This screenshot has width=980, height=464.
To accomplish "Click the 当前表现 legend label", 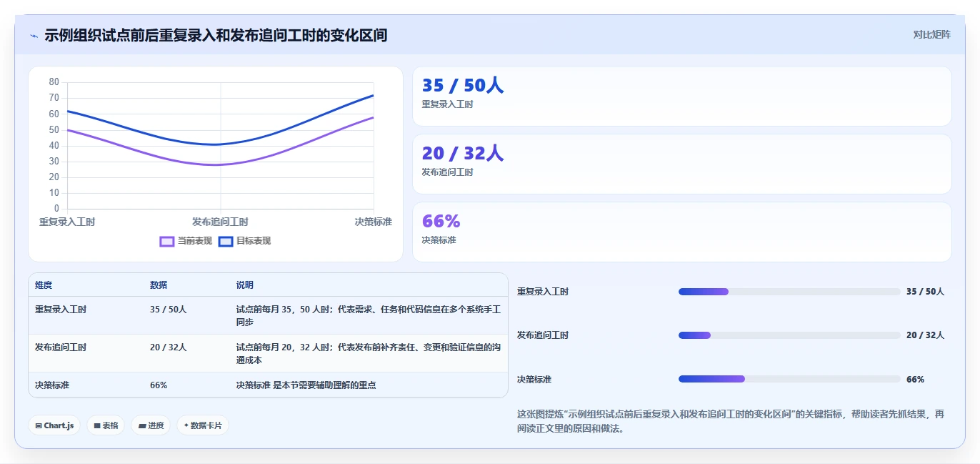I will pyautogui.click(x=195, y=242).
